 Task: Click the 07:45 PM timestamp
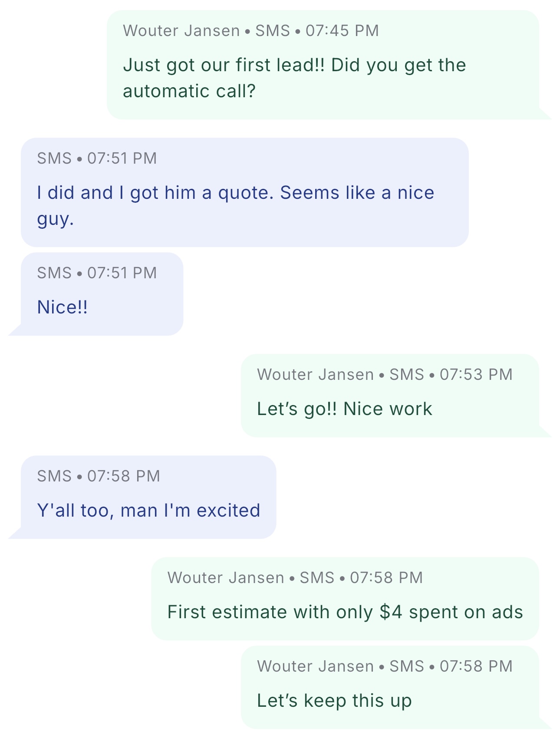point(342,31)
